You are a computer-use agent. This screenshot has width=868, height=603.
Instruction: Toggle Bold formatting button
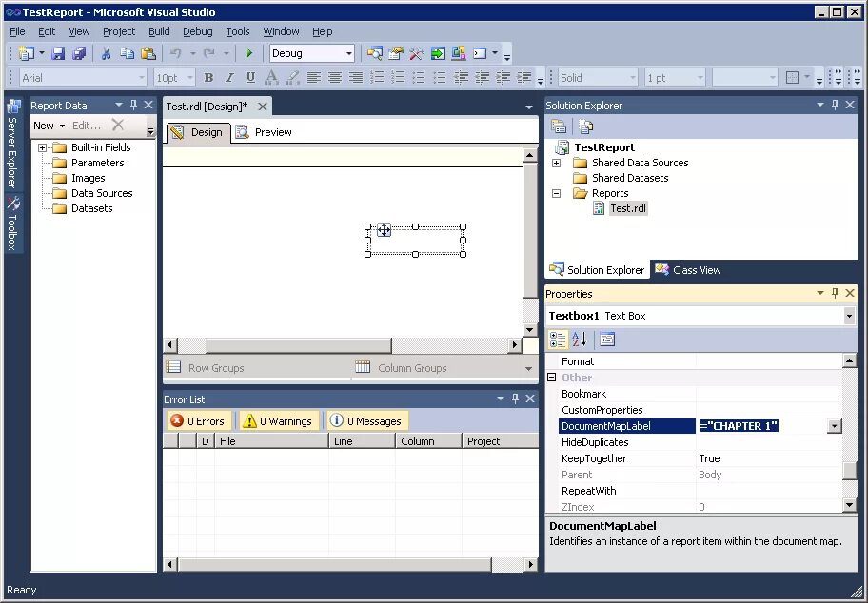pyautogui.click(x=208, y=77)
